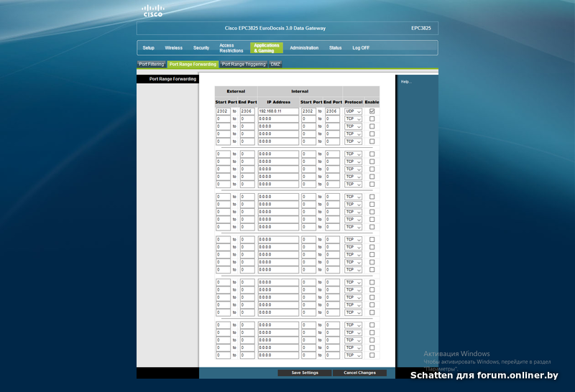Open the Setup menu tab
The width and height of the screenshot is (575, 392).
point(148,48)
